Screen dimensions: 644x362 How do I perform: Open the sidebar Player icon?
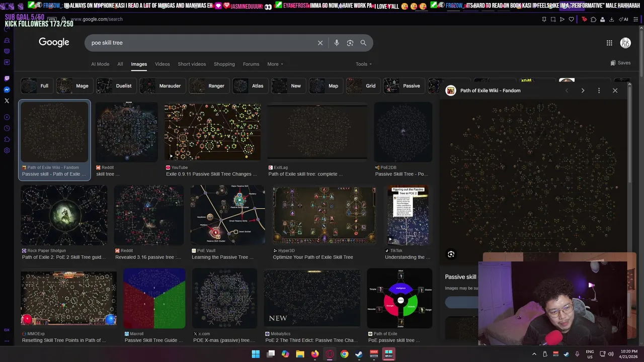7,117
